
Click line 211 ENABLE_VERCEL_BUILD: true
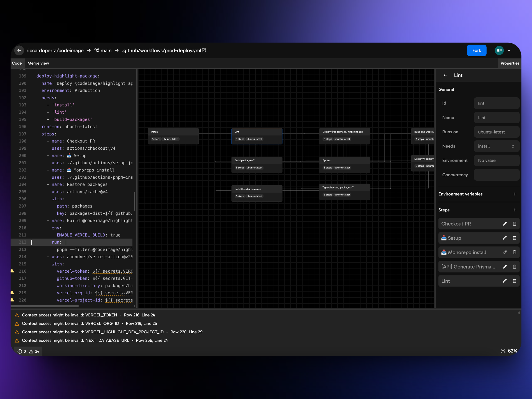click(x=89, y=235)
